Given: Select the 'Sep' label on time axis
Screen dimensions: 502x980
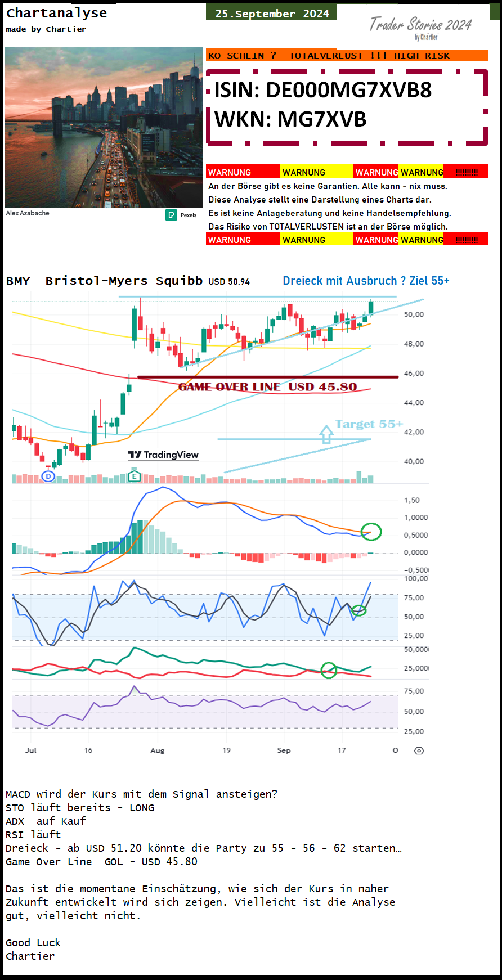Looking at the screenshot, I should (284, 750).
